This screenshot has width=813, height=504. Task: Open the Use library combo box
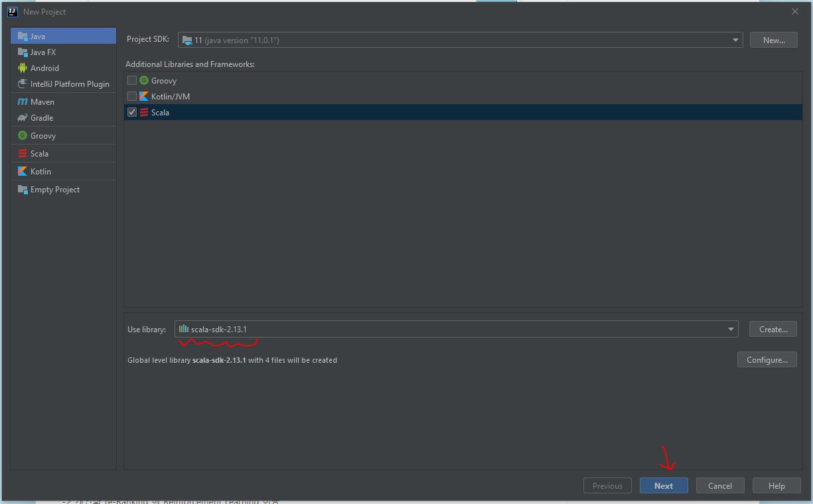pyautogui.click(x=456, y=329)
